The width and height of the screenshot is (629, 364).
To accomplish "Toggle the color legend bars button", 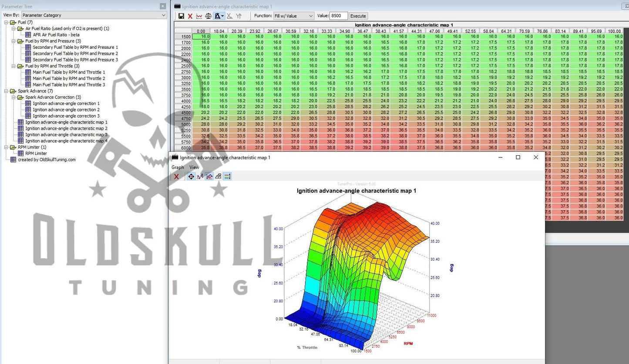I will click(227, 177).
